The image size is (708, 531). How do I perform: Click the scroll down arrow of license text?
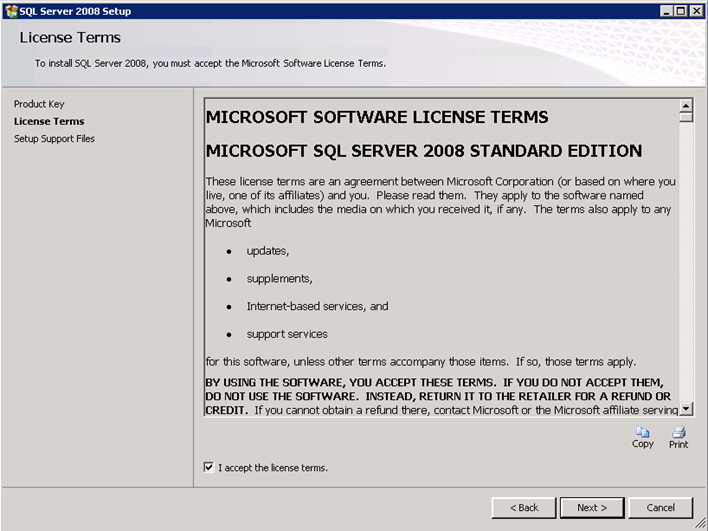click(686, 409)
